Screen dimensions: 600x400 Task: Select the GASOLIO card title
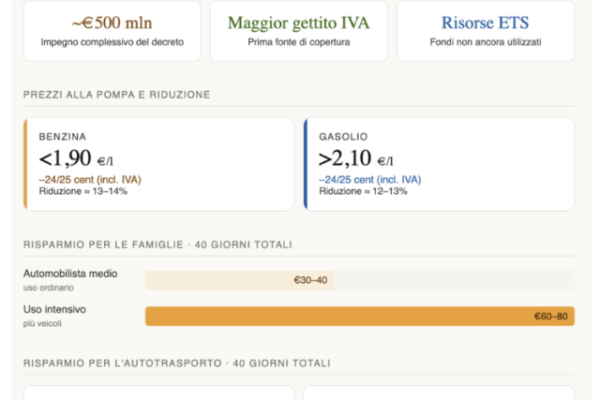click(x=343, y=136)
